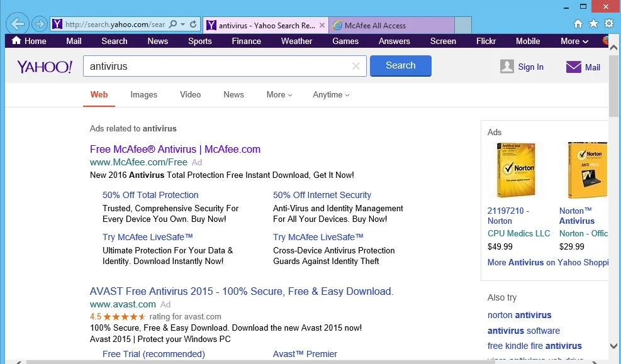
Task: Open Weather in navigation bar
Action: 296,41
